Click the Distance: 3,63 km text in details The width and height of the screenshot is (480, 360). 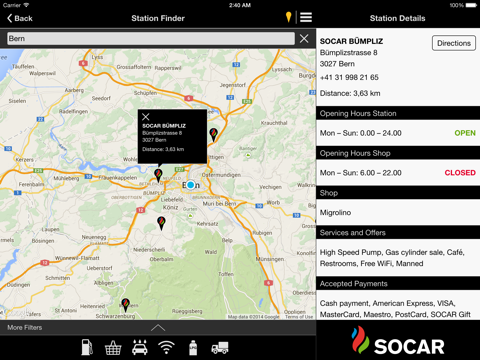point(350,93)
